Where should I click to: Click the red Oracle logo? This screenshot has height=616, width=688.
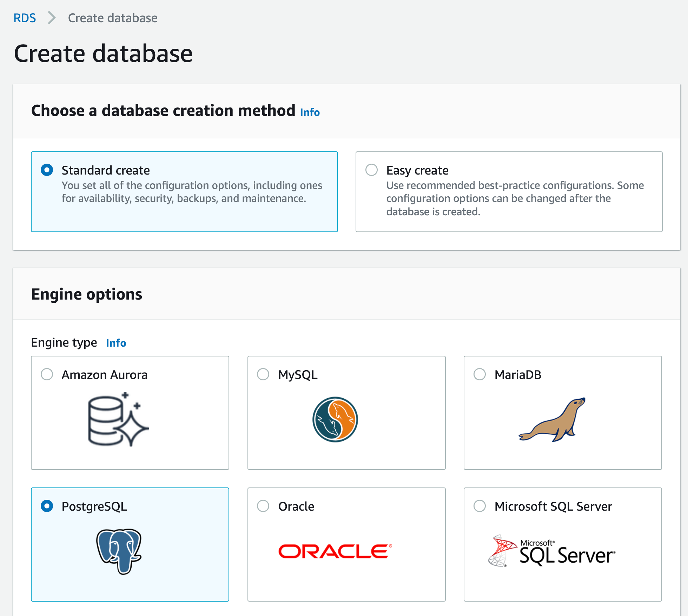[335, 551]
